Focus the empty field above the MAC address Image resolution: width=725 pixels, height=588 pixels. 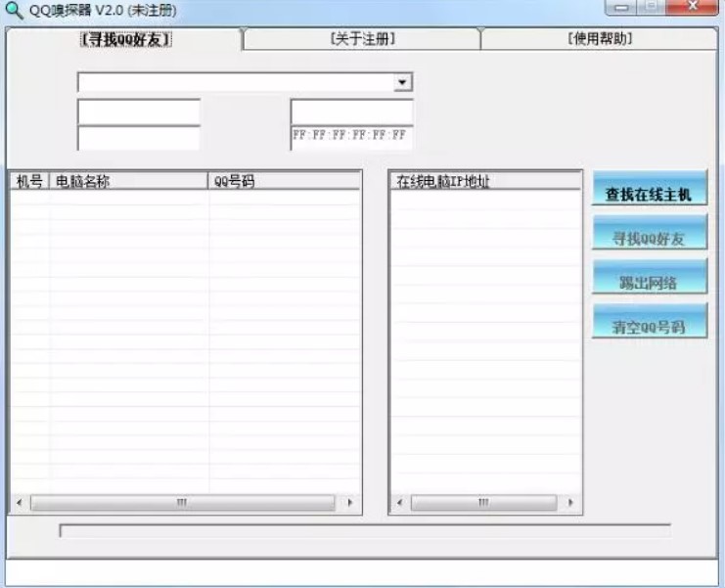(x=351, y=112)
